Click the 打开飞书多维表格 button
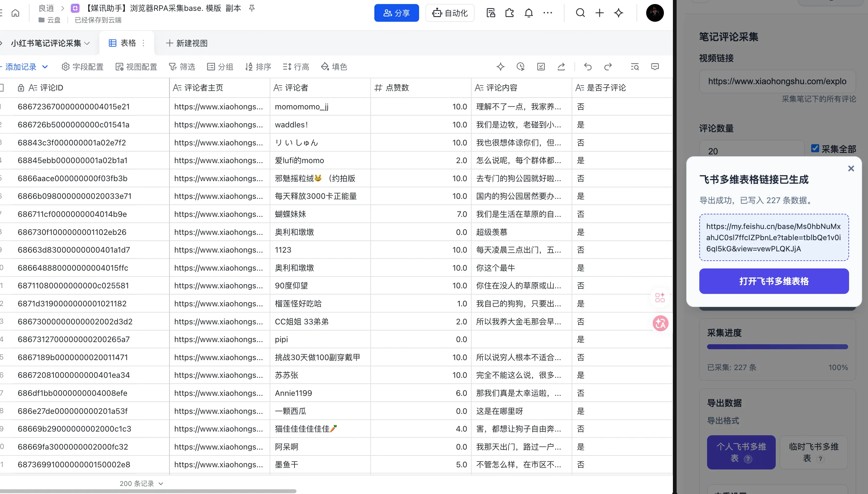 click(x=774, y=281)
